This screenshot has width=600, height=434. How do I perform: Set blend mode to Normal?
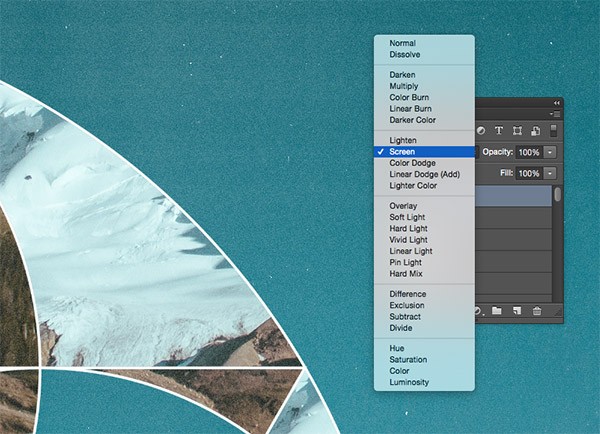click(x=402, y=43)
